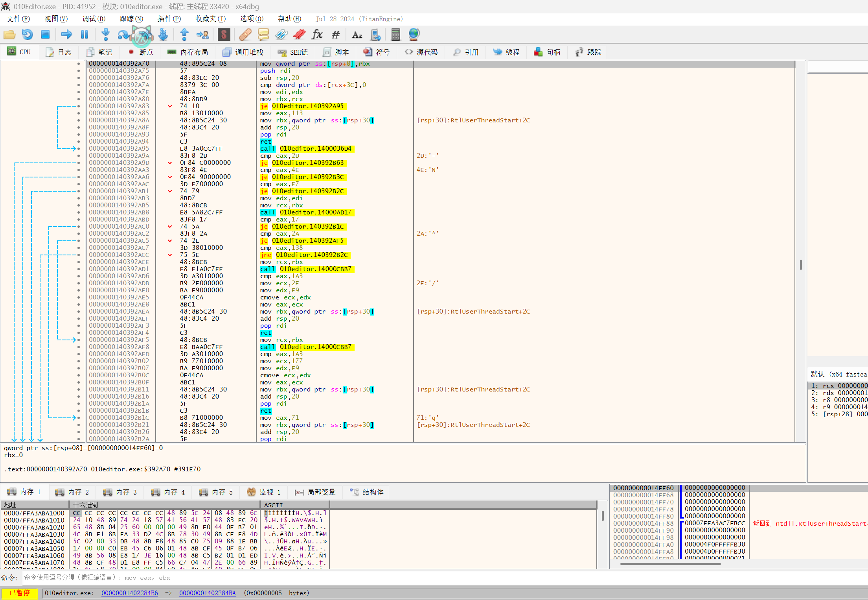Click the status bar link 00000001402284BA
The height and width of the screenshot is (600, 868).
(x=207, y=593)
